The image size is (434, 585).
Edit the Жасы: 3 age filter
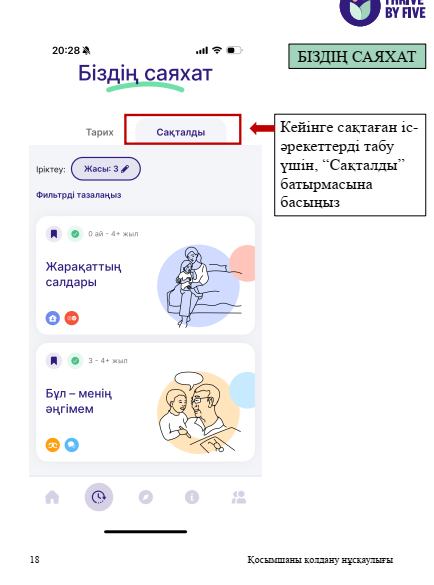106,169
